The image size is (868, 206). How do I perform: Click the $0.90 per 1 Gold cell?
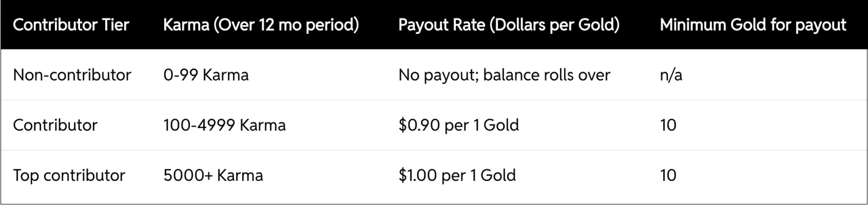point(458,125)
